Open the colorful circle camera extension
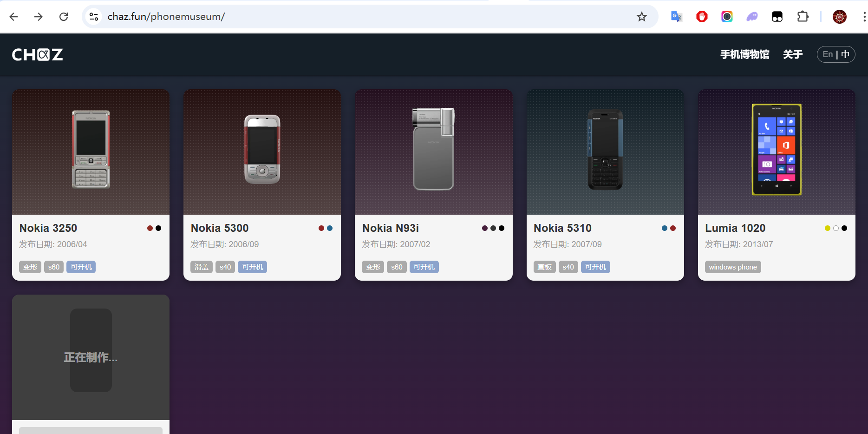Image resolution: width=868 pixels, height=434 pixels. tap(727, 17)
